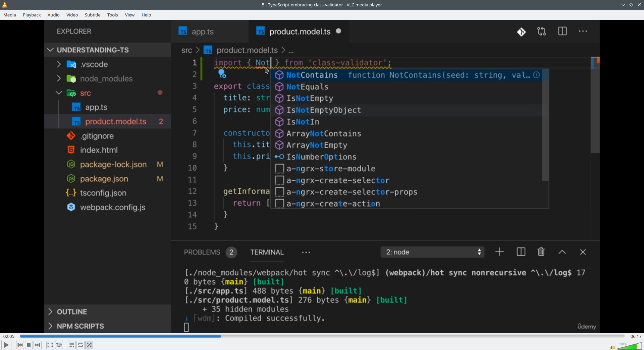
Task: Toggle the playlist view
Action: tap(72, 345)
